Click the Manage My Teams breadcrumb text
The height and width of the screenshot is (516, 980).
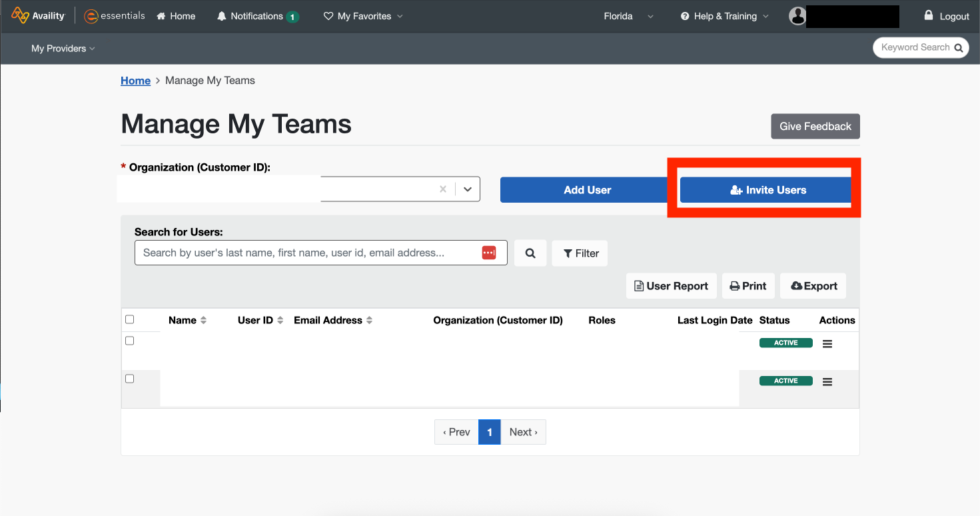point(210,81)
